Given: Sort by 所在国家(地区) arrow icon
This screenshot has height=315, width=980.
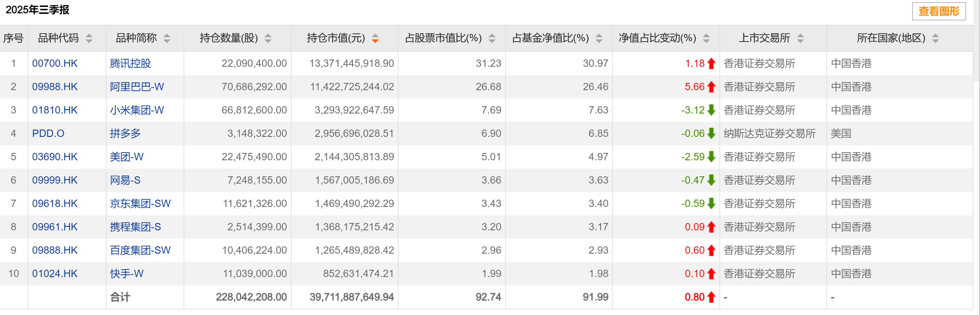Looking at the screenshot, I should tap(935, 38).
